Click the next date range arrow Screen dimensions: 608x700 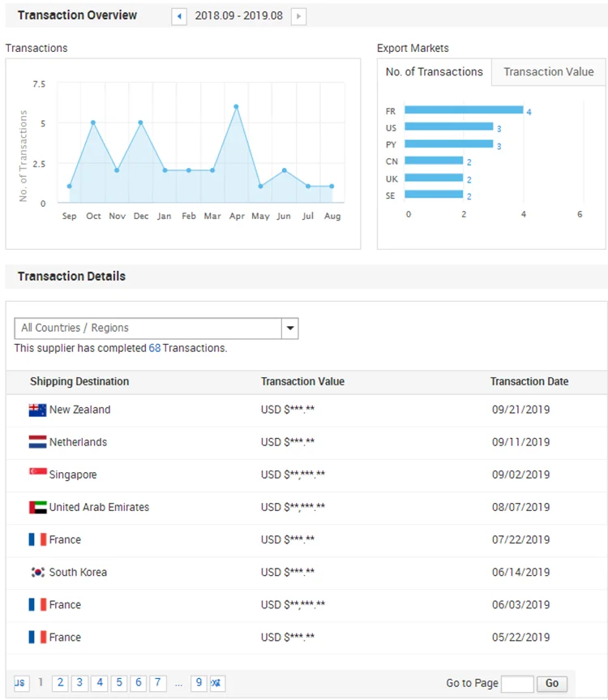298,16
